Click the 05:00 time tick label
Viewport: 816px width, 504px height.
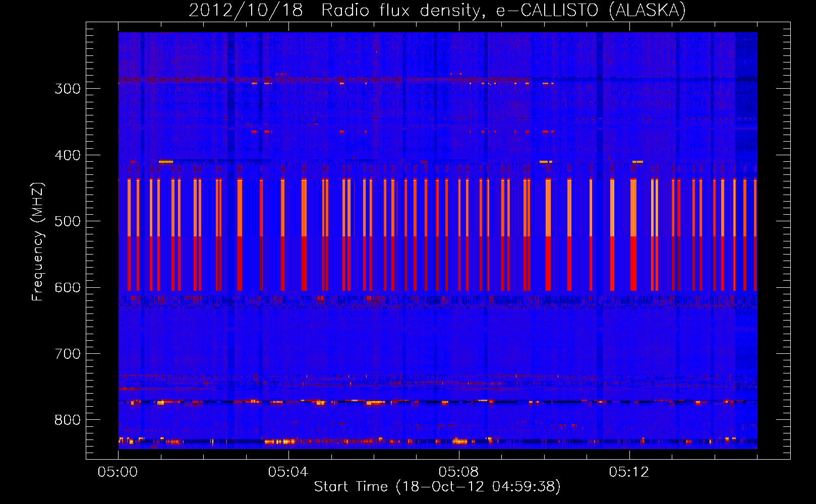point(118,472)
